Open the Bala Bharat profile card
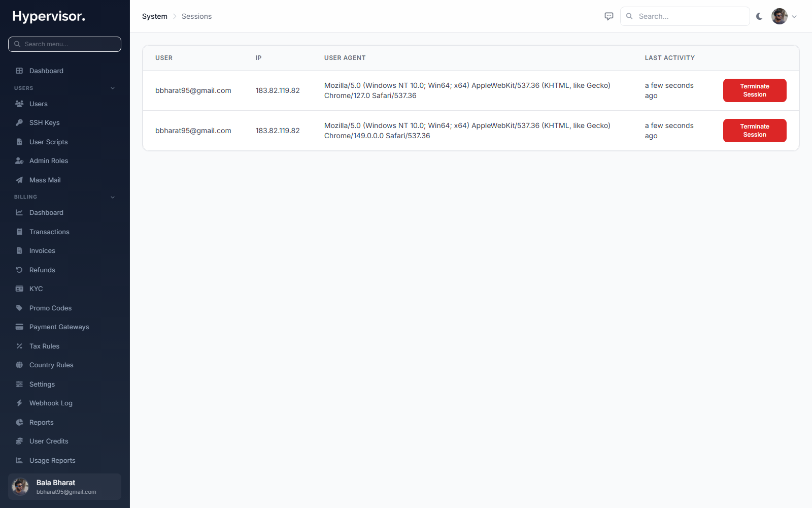 coord(65,487)
